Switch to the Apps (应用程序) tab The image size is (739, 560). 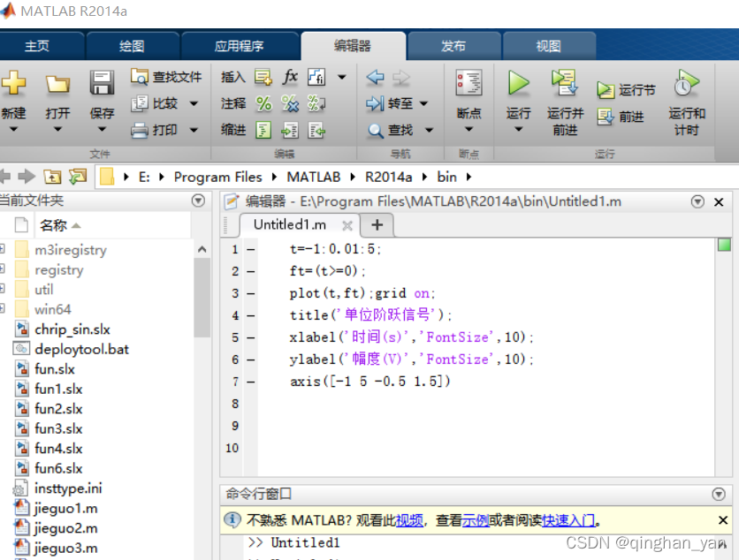[x=240, y=46]
